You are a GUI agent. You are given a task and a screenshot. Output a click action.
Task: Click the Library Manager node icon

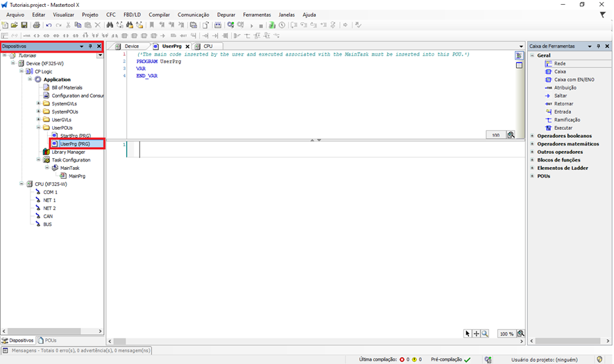coord(46,152)
